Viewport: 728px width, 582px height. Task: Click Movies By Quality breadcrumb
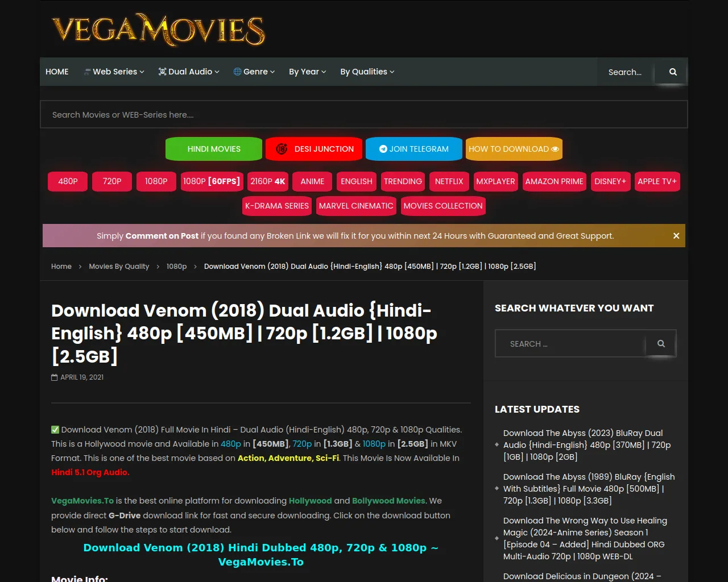click(x=119, y=266)
